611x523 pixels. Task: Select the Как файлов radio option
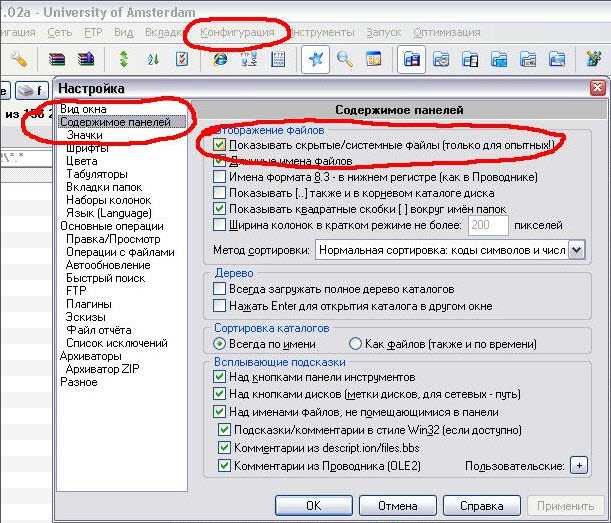point(355,344)
